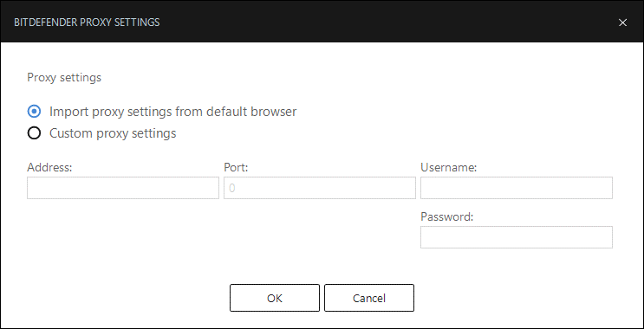
Task: Dismiss dialog with the Cancel button
Action: pyautogui.click(x=369, y=298)
